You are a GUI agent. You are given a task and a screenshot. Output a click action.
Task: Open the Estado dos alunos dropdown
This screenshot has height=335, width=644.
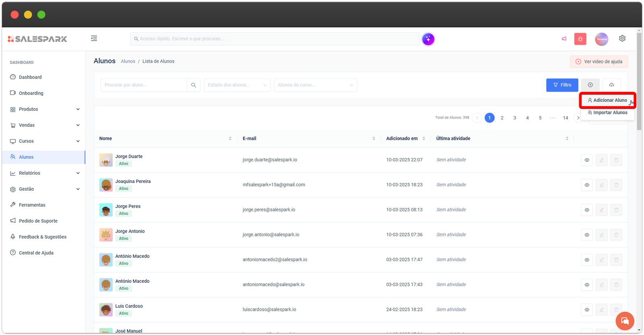click(237, 85)
